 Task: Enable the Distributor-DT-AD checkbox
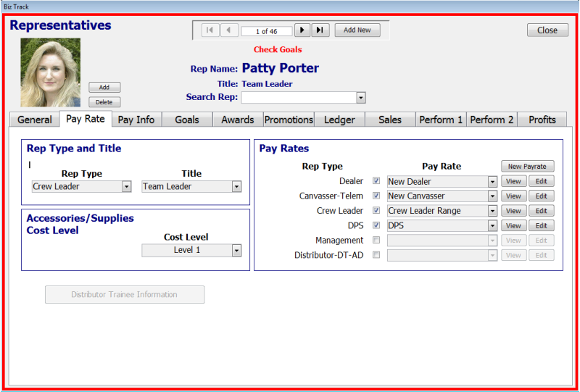coord(376,255)
